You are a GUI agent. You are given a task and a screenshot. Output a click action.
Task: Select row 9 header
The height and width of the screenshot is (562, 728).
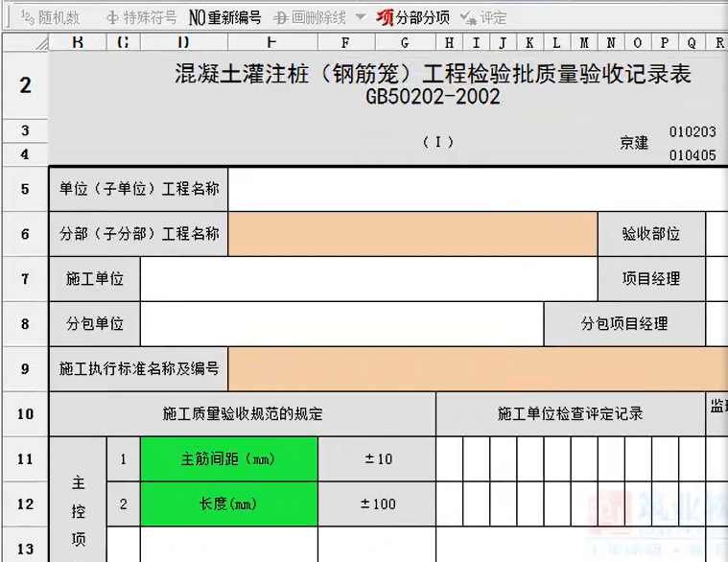(25, 368)
